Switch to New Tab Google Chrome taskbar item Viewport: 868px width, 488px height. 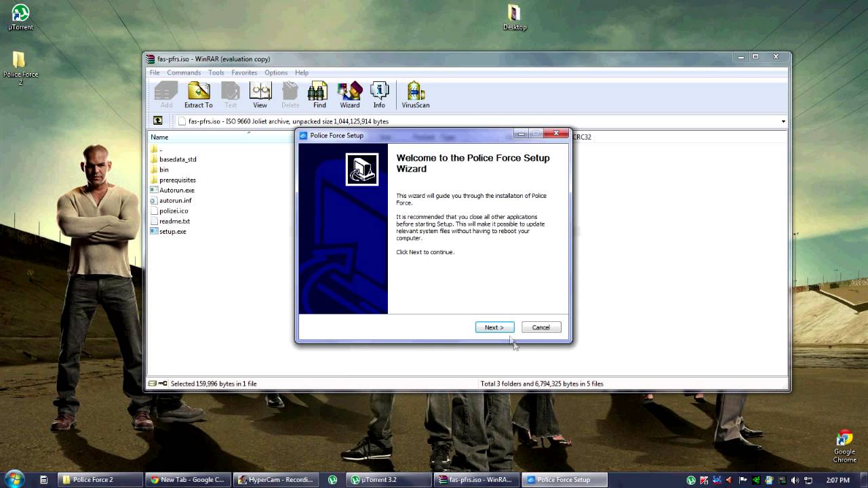[188, 480]
